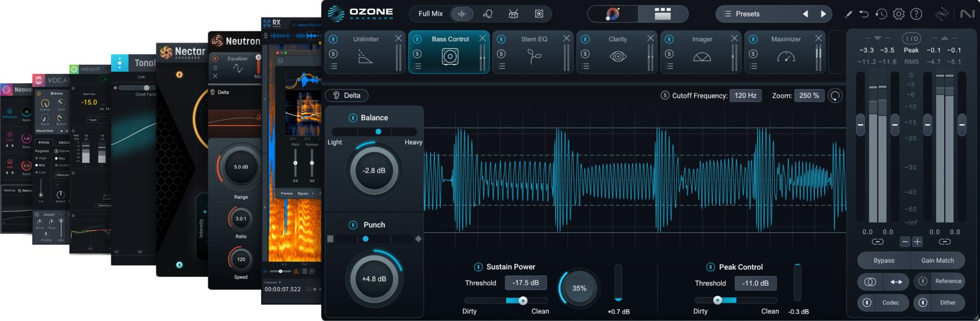Select the drums stem focus icon
Screen dimensions: 980x321
click(x=513, y=14)
